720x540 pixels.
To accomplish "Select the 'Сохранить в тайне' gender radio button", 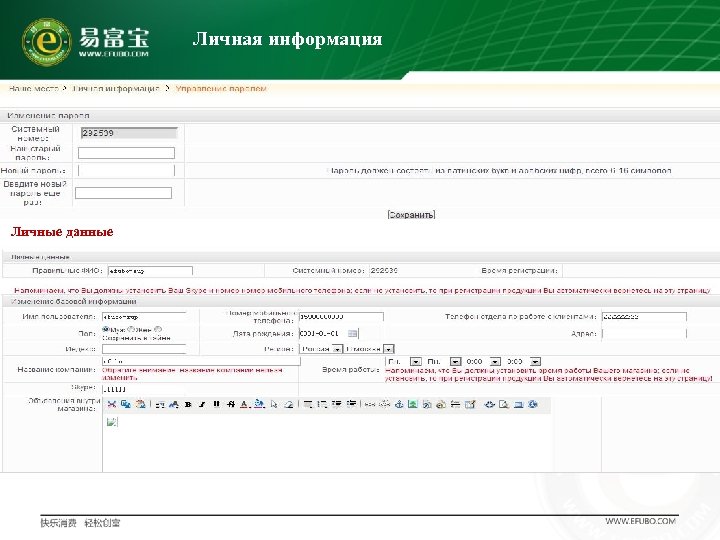I will 158,329.
